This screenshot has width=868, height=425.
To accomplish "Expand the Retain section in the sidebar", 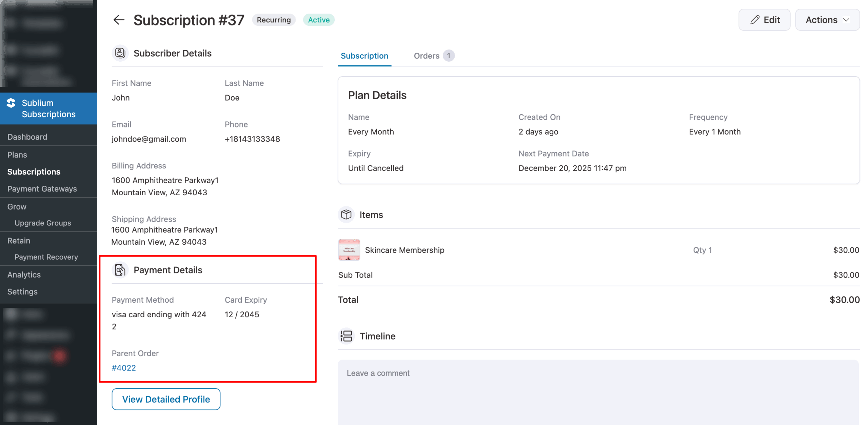I will point(19,241).
